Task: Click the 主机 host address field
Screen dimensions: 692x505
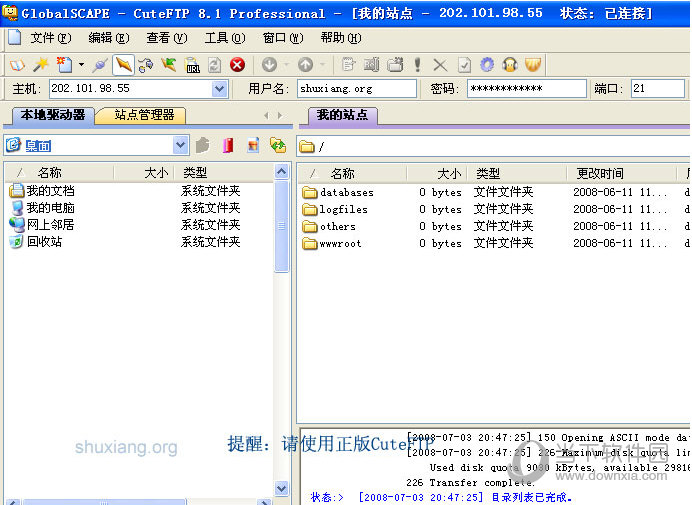Action: (131, 89)
